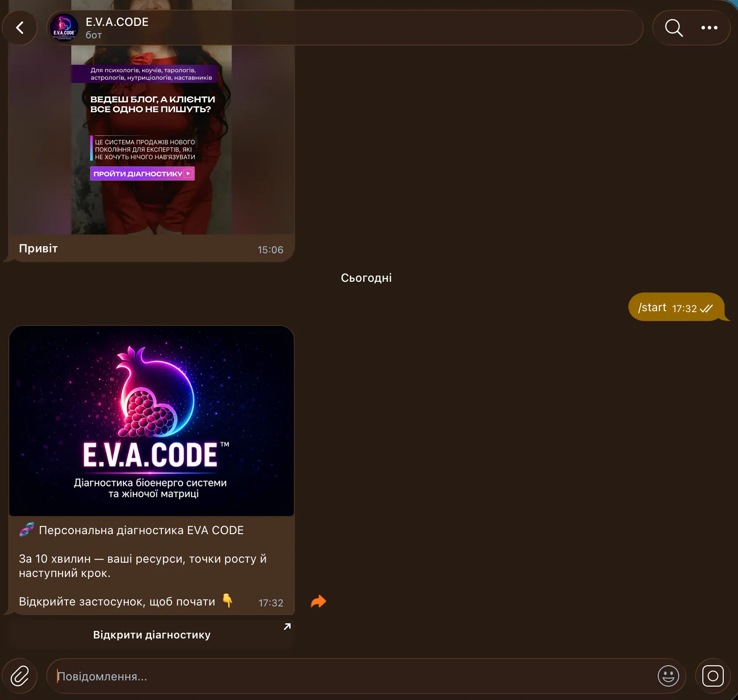Forward the EVA CODE message with the orange arrow
The image size is (738, 700).
(318, 601)
